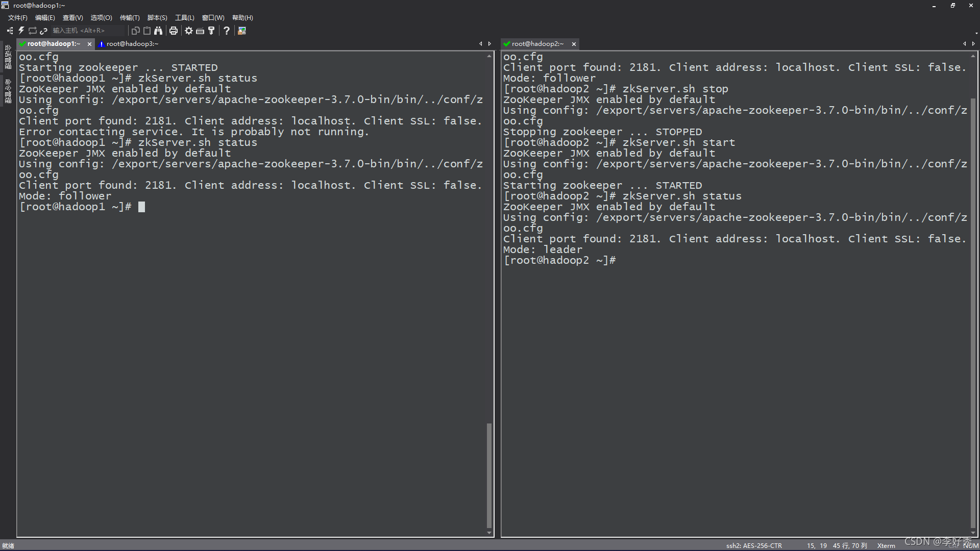This screenshot has height=551, width=980.
Task: Click the Reconnect session toolbar icon
Action: click(x=33, y=31)
